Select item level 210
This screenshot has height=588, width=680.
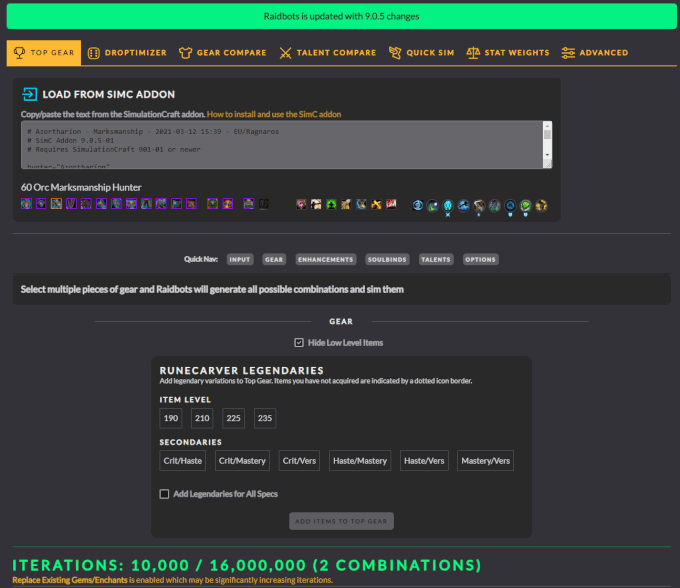(x=202, y=418)
